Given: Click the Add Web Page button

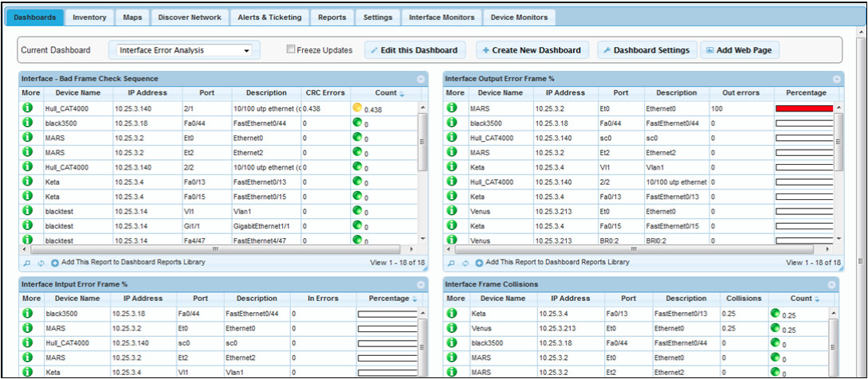Looking at the screenshot, I should 740,50.
